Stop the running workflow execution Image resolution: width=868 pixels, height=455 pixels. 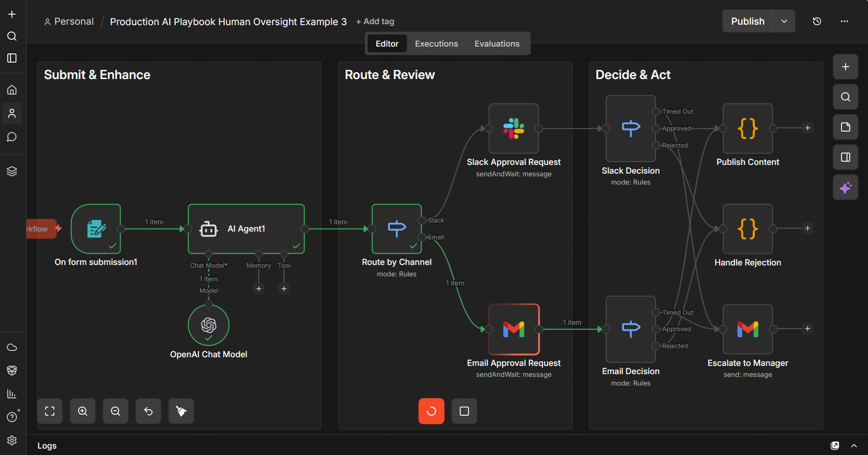tap(464, 411)
